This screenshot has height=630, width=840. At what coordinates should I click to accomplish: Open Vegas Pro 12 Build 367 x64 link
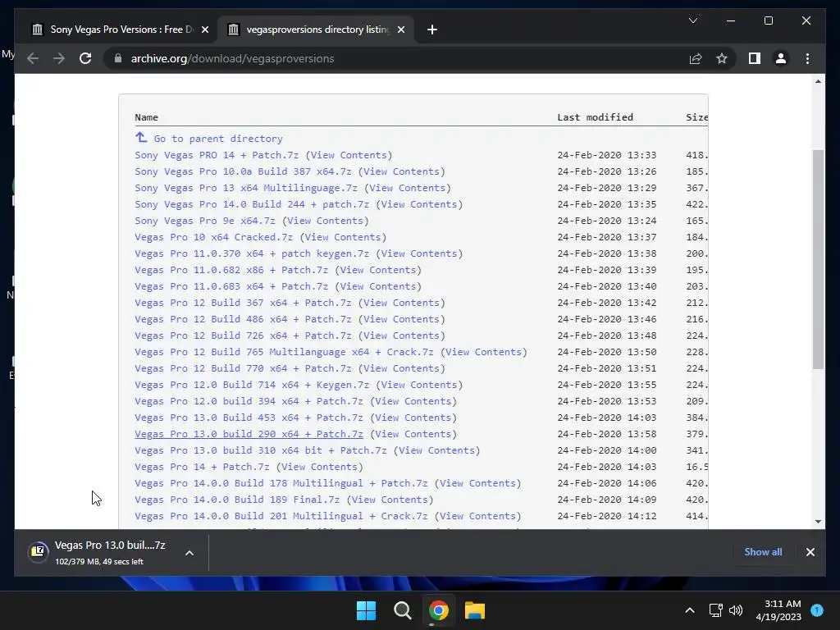(243, 303)
